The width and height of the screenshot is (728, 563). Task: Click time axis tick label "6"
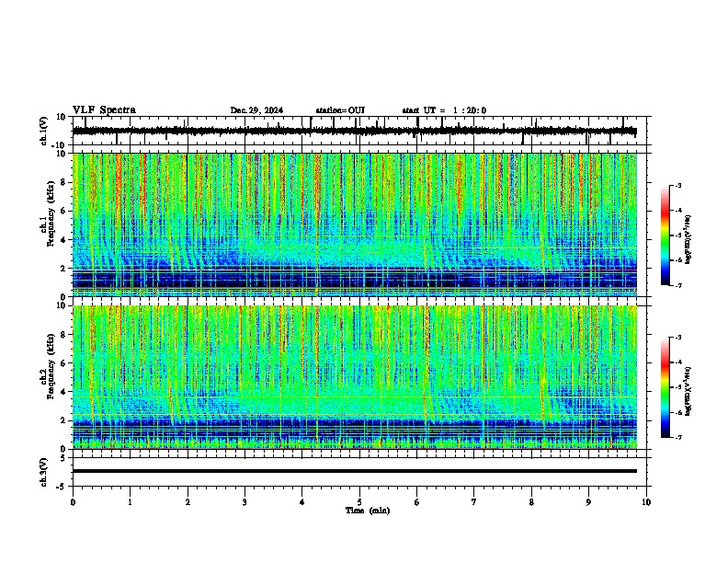coord(417,502)
